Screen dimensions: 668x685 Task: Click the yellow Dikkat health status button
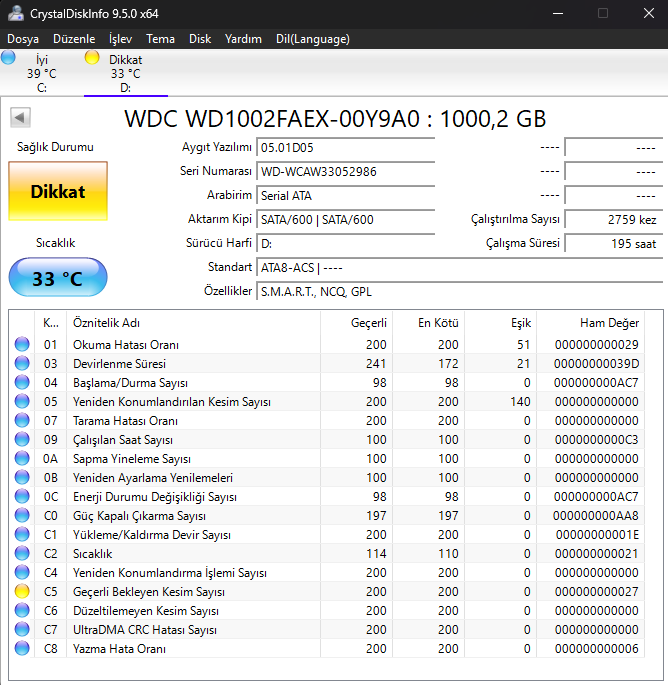(x=58, y=191)
